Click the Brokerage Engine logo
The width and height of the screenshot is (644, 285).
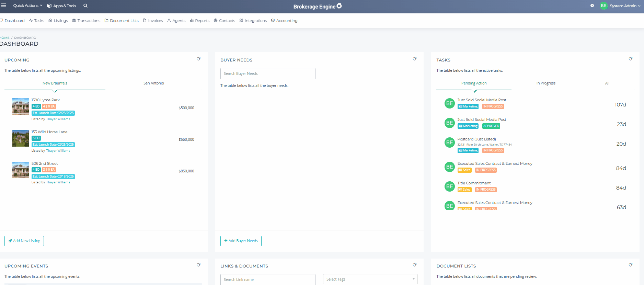point(318,6)
